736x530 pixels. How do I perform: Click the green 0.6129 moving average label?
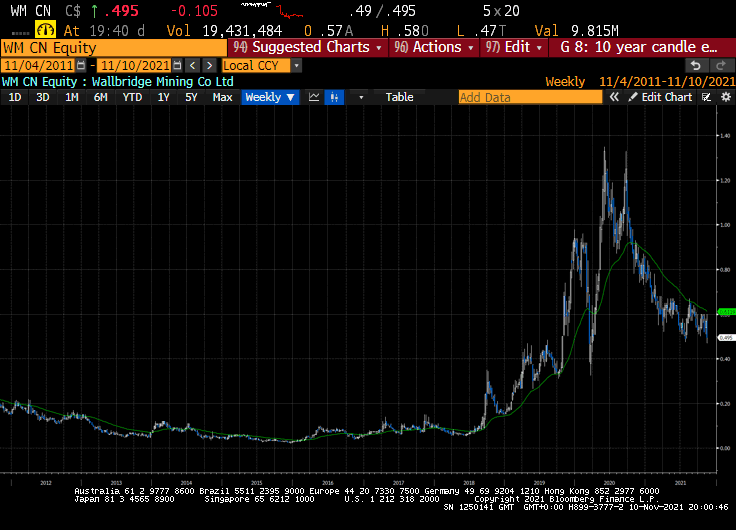727,312
